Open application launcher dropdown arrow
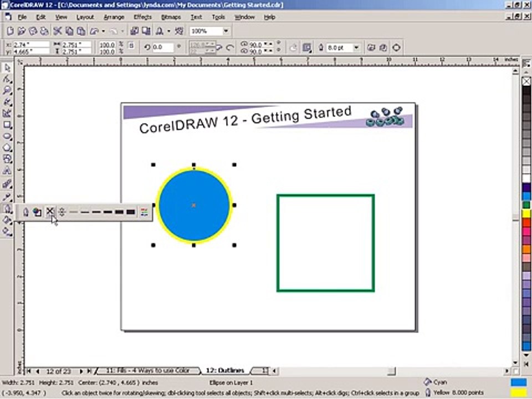This screenshot has width=532, height=399. pyautogui.click(x=168, y=31)
